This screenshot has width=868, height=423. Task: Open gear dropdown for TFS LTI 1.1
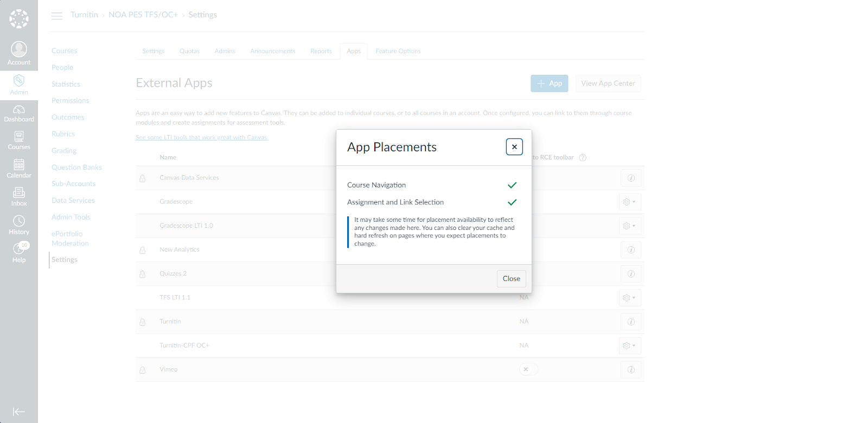click(630, 298)
